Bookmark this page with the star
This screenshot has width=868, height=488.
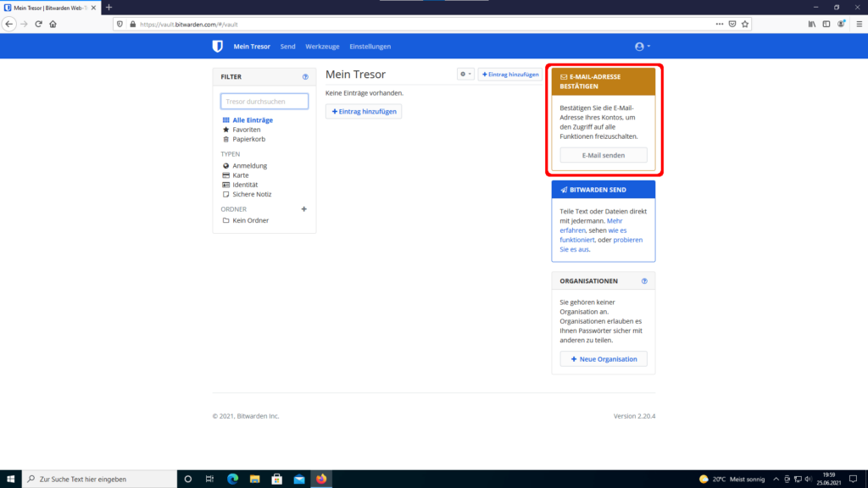coord(745,25)
